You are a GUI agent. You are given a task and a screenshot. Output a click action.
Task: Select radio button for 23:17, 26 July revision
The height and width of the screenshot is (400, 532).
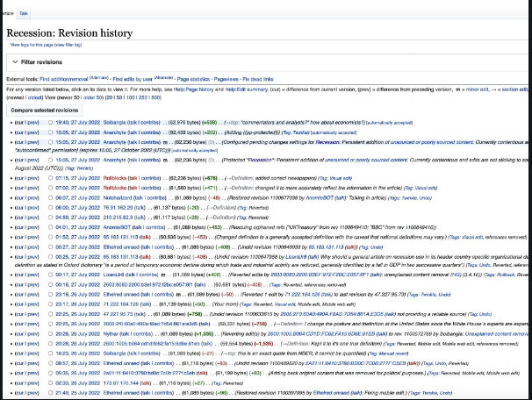50,304
